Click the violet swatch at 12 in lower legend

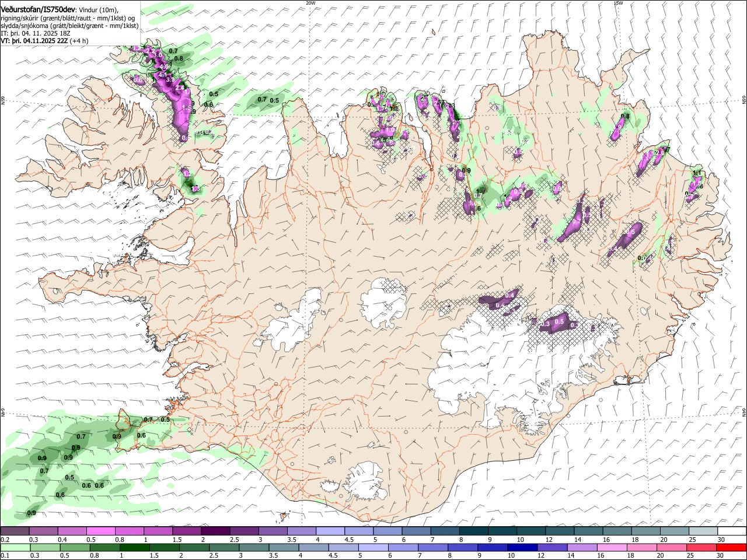(552, 547)
